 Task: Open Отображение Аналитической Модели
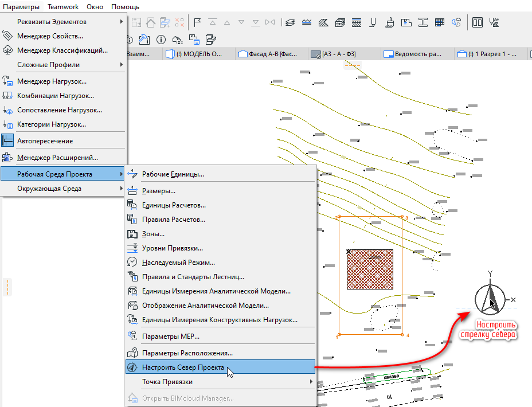221,305
